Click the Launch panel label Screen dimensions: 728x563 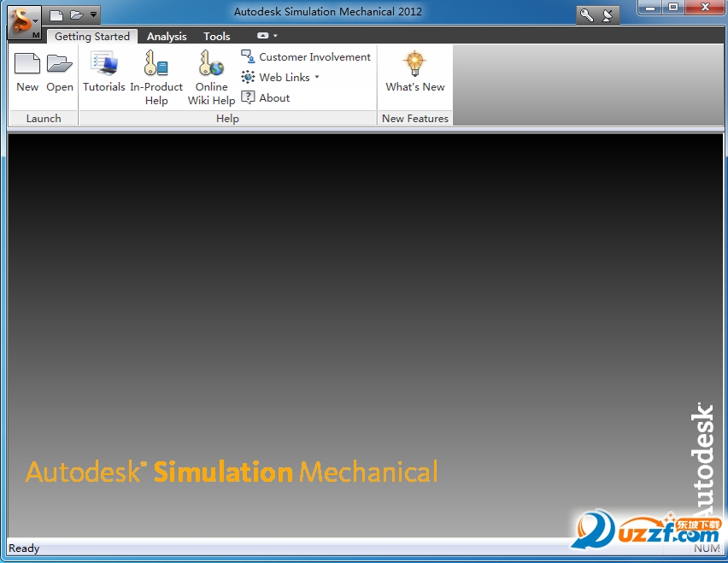tap(44, 119)
